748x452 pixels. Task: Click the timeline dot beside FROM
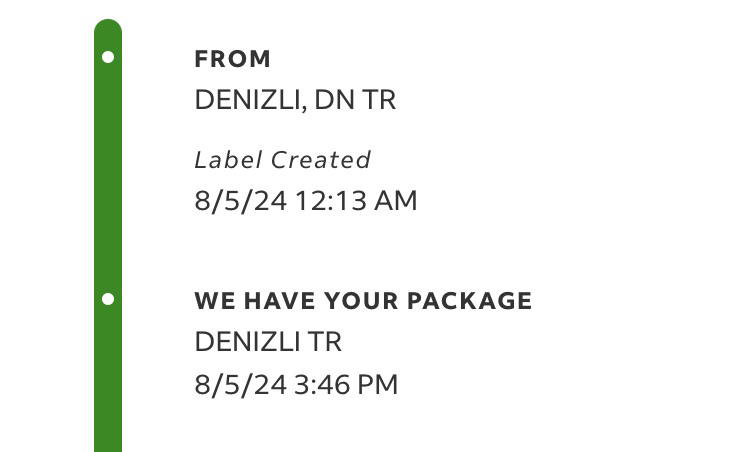pos(108,57)
